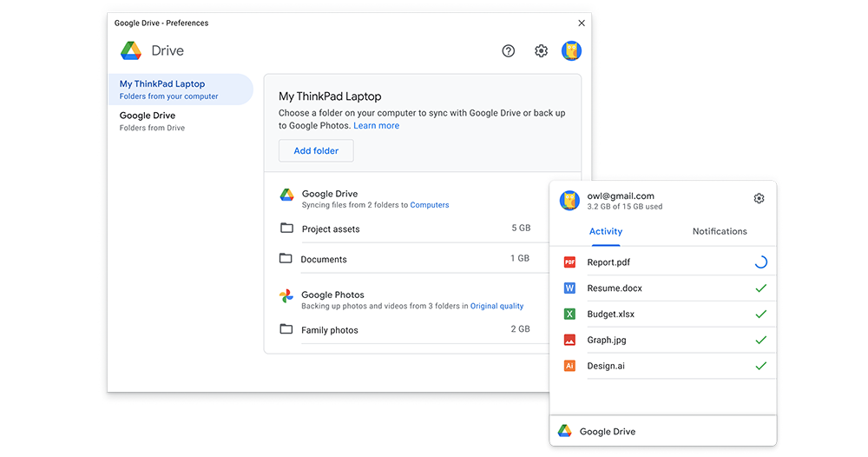Click the Documents folder icon
Screen dimensions: 868x457
[286, 258]
